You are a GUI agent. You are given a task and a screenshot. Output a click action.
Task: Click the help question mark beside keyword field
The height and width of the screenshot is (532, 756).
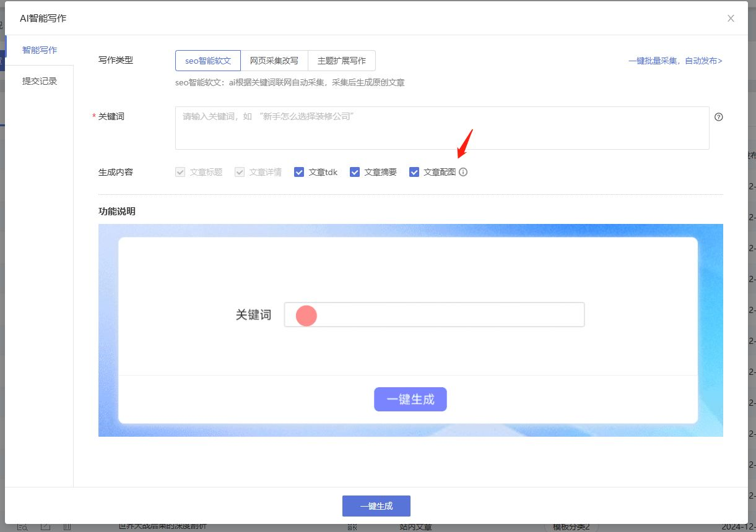718,117
